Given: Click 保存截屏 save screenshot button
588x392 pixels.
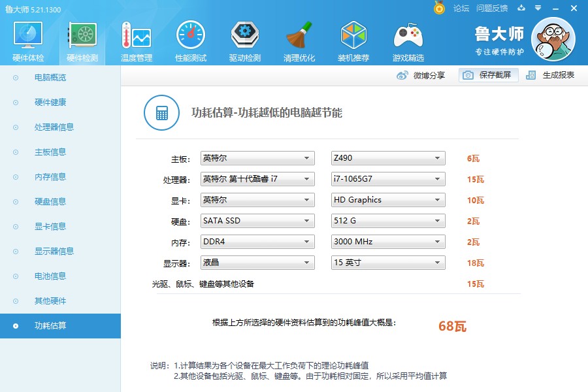Looking at the screenshot, I should [488, 75].
